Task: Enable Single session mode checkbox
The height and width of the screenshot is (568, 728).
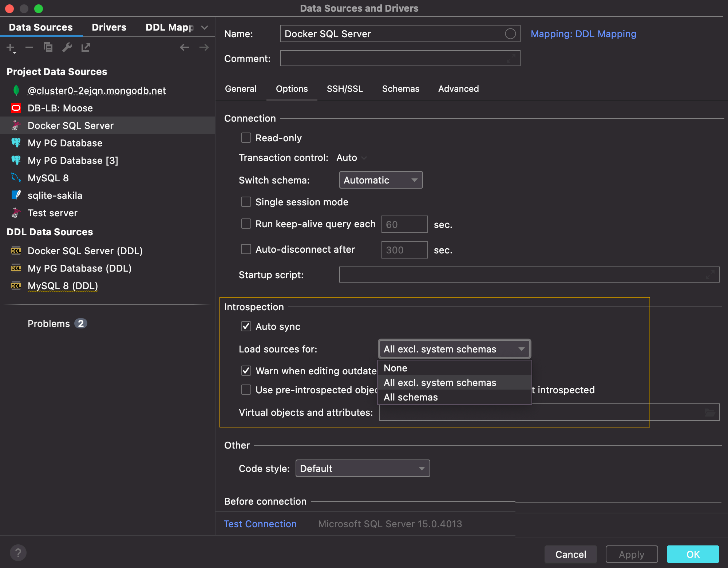Action: 246,202
